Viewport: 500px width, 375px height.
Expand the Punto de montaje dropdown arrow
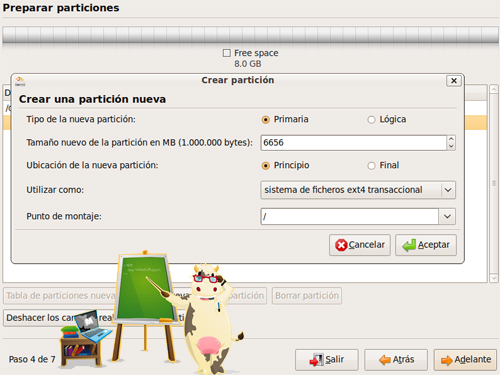(x=447, y=217)
